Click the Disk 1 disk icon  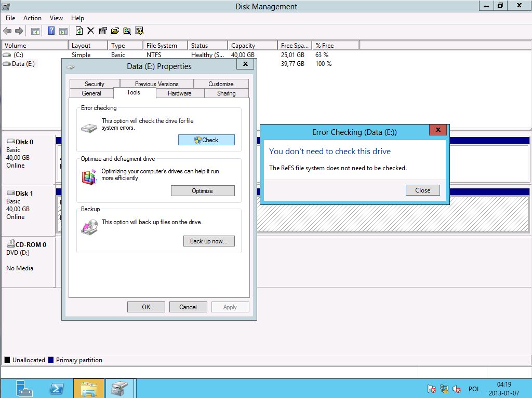click(11, 193)
